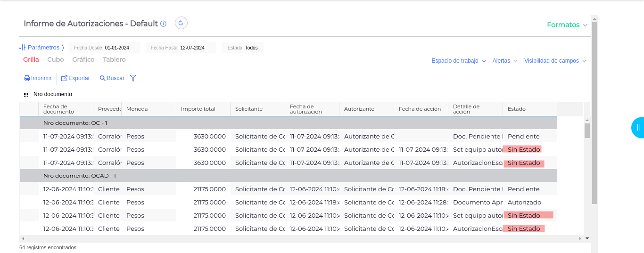Viewport: 644px width, 253px height.
Task: Open the Formatos dropdown
Action: [x=567, y=25]
